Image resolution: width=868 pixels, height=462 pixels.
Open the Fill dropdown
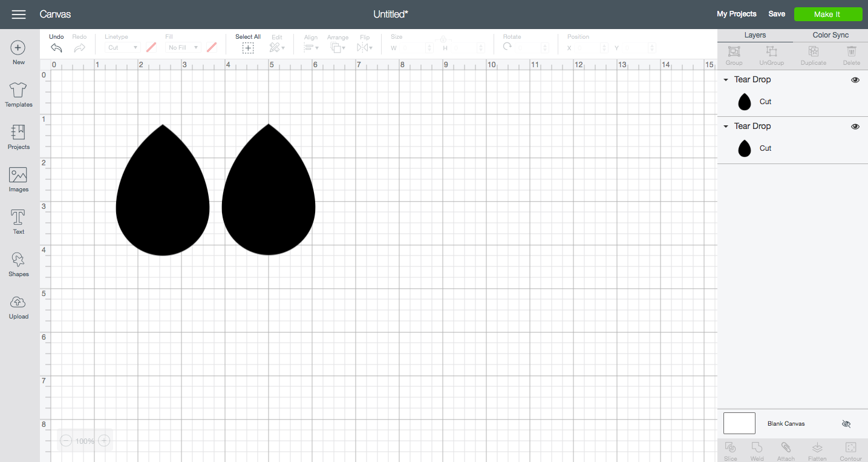click(x=183, y=47)
